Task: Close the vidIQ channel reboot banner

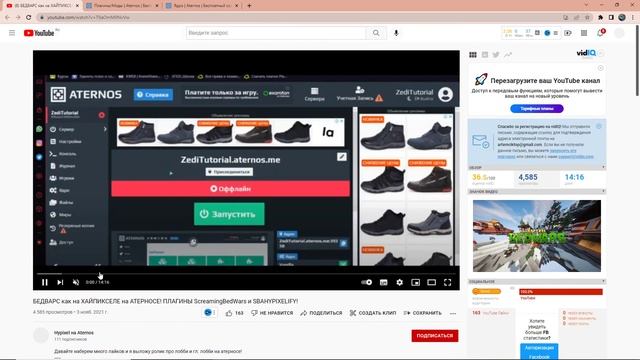Action: click(600, 68)
